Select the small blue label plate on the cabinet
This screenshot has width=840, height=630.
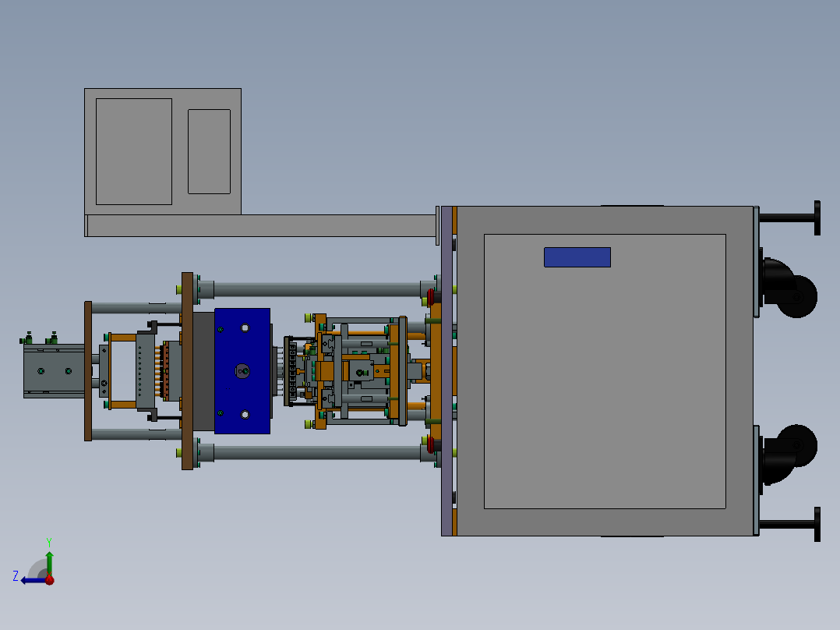coord(577,257)
